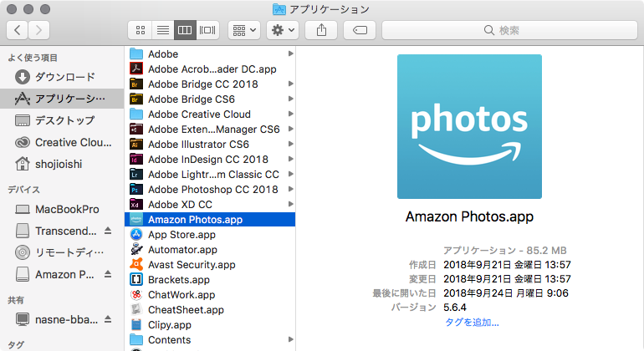Click the CheatSheet.app icon
Screen dimensions: 644x351
coord(136,309)
